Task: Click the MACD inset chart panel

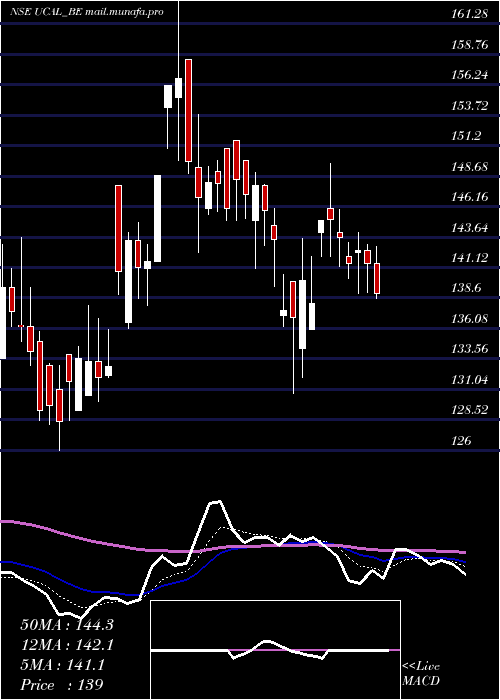Action: click(x=275, y=650)
